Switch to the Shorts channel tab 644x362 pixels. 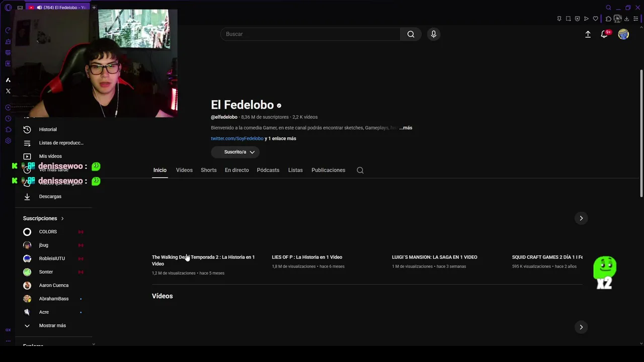(208, 170)
